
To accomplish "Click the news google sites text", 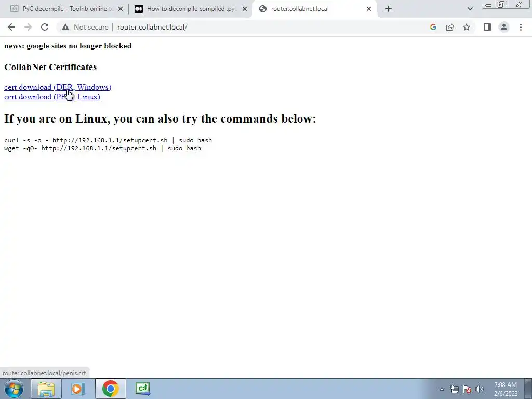I will coord(68,46).
